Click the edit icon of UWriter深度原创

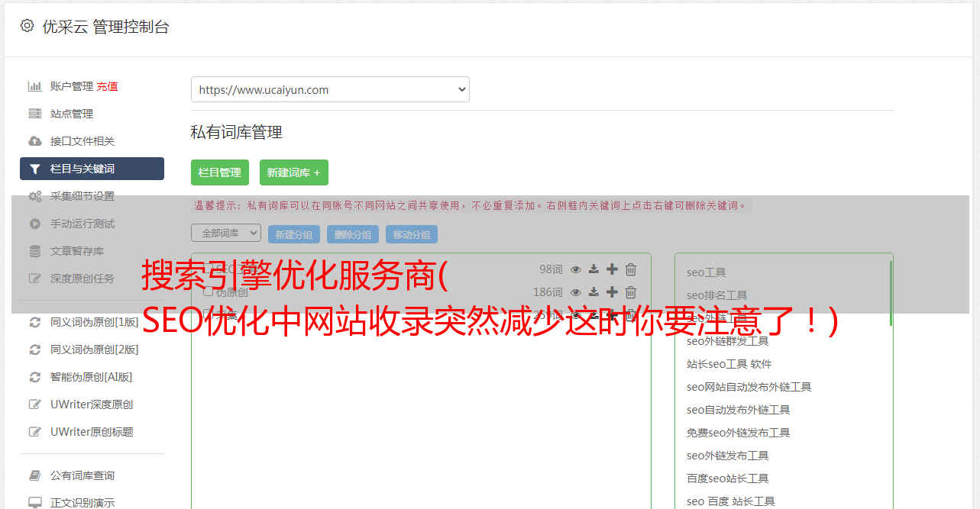(35, 404)
